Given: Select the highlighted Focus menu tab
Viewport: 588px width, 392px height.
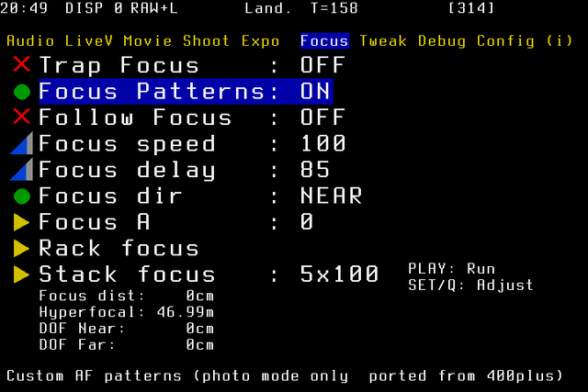Looking at the screenshot, I should point(324,40).
